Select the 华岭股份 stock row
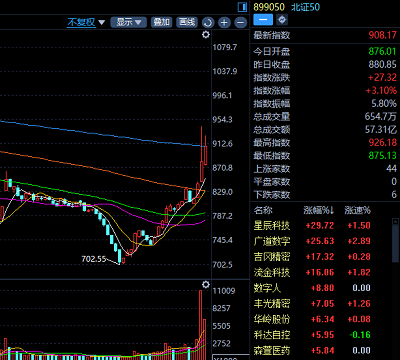The width and height of the screenshot is (400, 360). [x=321, y=319]
